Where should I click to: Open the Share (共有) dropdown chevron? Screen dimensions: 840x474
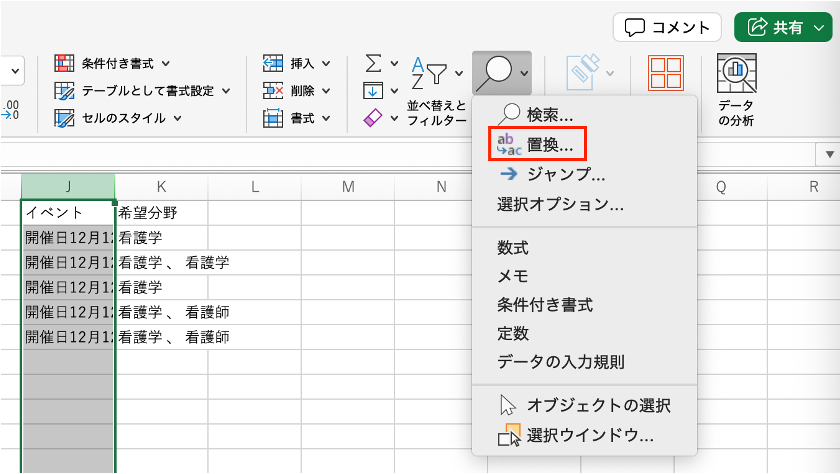click(x=819, y=27)
